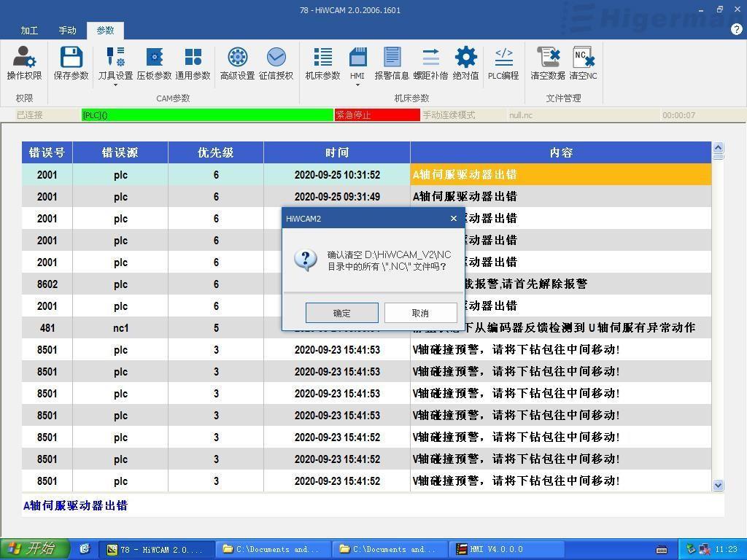Click nc1 error source cell
The image size is (747, 560).
[120, 328]
